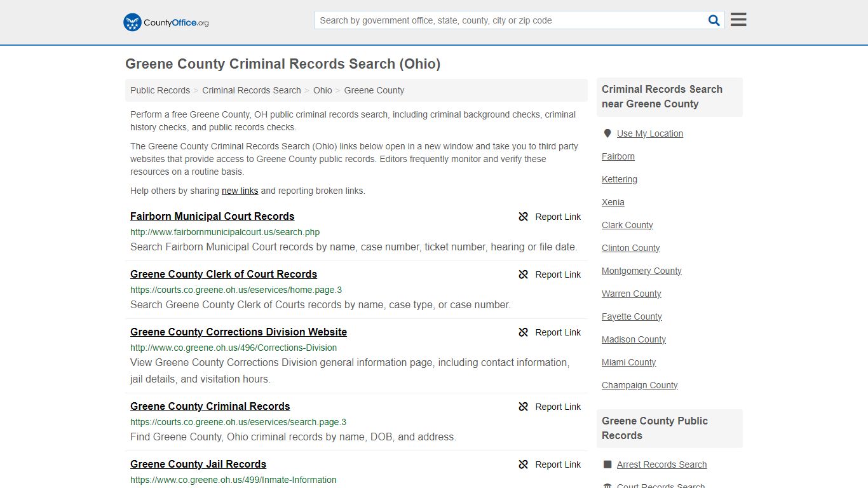Viewport: 868px width, 488px height.
Task: Click broken-link icon for Corrections Division Website
Action: (x=524, y=332)
